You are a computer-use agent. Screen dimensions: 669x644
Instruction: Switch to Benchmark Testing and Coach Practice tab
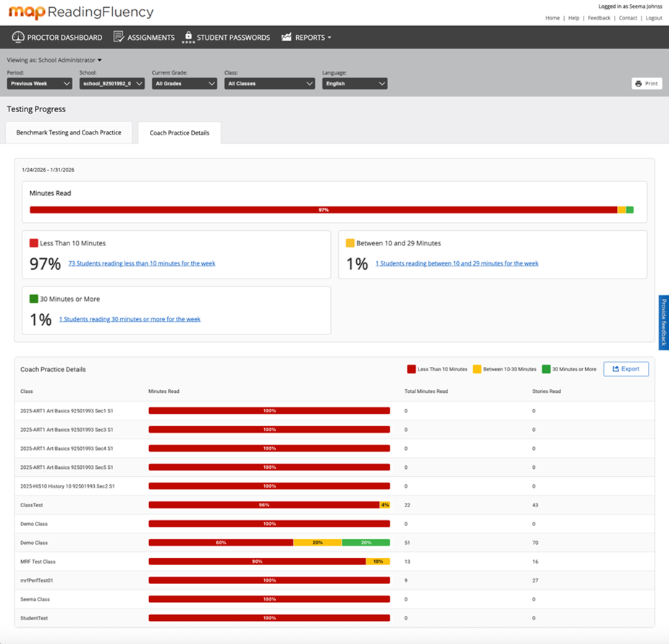coord(69,133)
